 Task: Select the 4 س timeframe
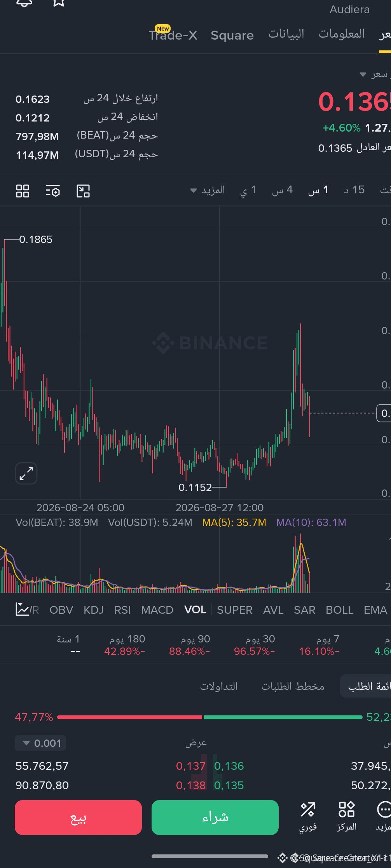pos(282,190)
